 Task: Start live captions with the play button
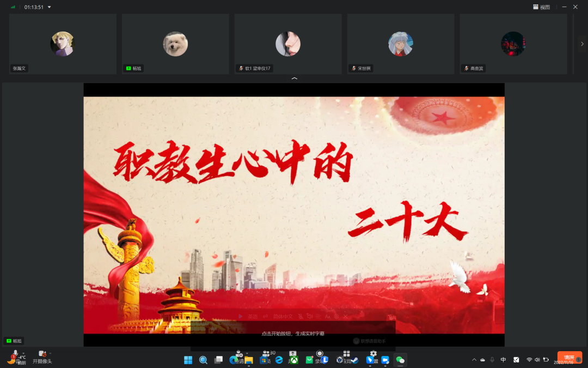pos(241,316)
